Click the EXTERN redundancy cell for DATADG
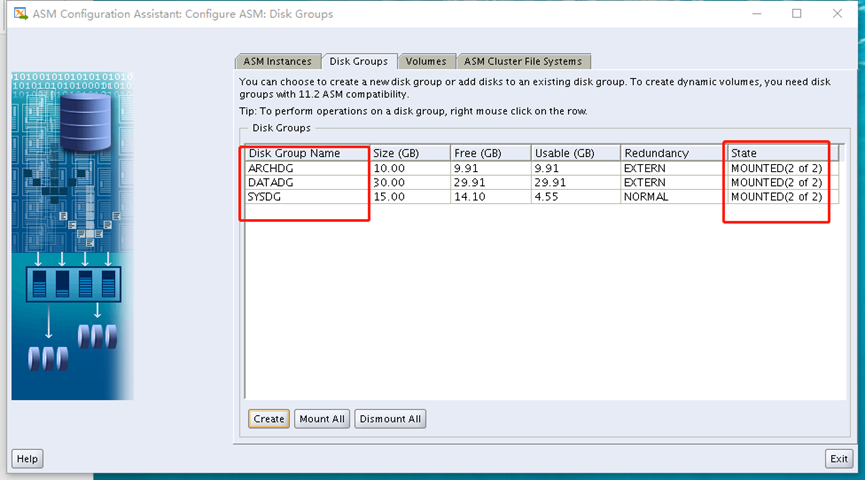This screenshot has width=865, height=480. tap(674, 183)
